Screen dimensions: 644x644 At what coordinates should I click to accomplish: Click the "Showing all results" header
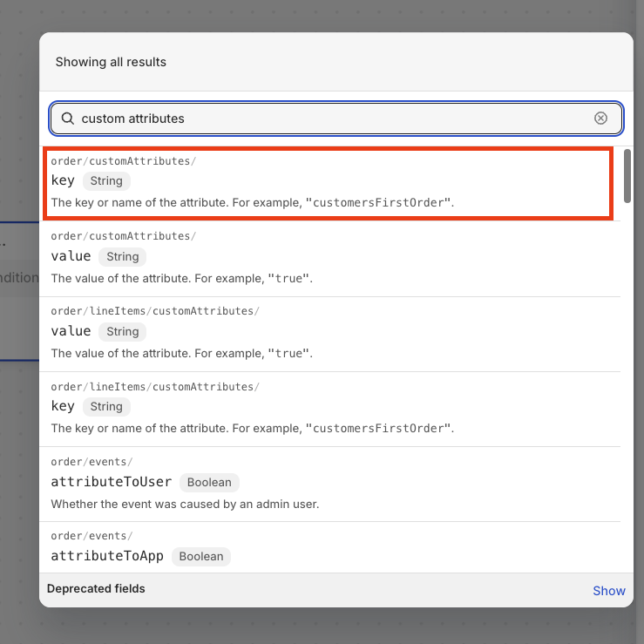pyautogui.click(x=111, y=62)
